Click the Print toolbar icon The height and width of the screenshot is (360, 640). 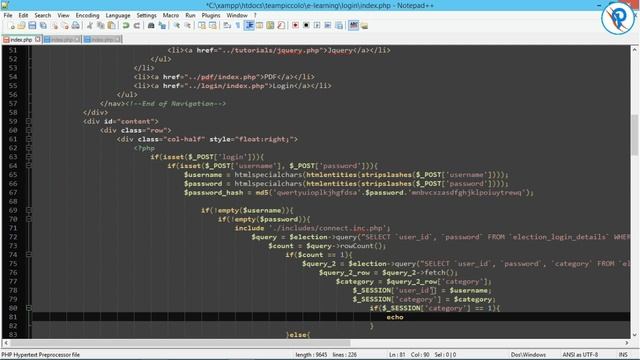click(x=76, y=25)
